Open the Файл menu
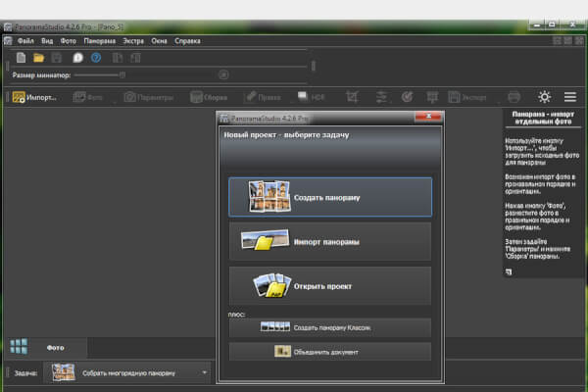Image resolution: width=588 pixels, height=392 pixels. coord(25,41)
